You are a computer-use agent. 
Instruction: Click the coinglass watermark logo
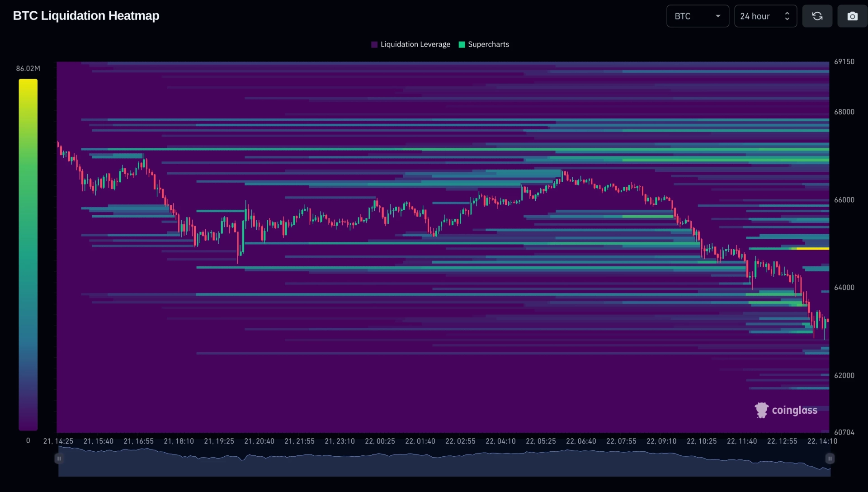click(x=786, y=410)
